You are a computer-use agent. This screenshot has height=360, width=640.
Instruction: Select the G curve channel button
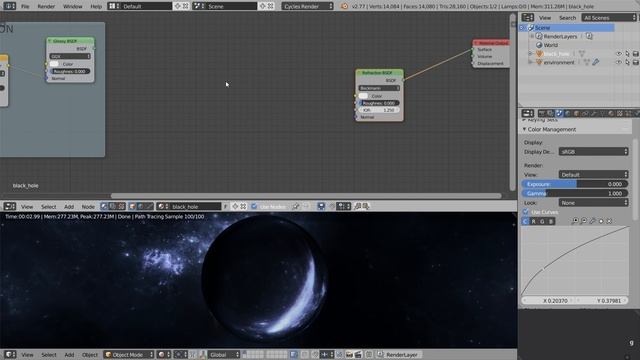(542, 221)
